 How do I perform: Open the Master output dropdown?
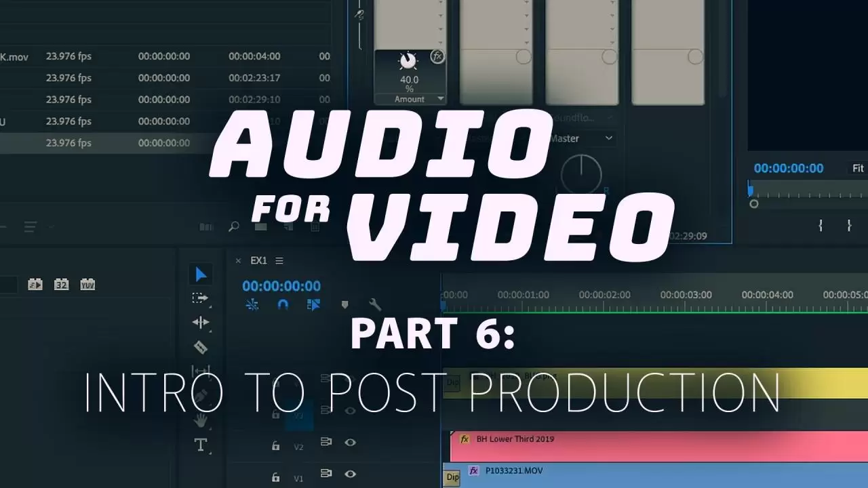pyautogui.click(x=582, y=138)
